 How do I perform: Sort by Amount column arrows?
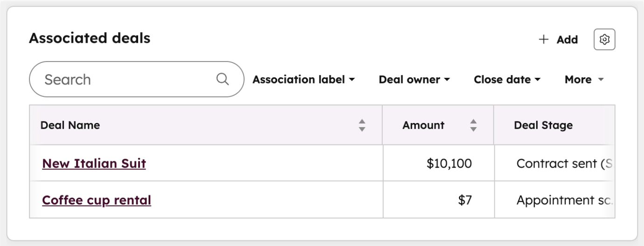click(473, 125)
